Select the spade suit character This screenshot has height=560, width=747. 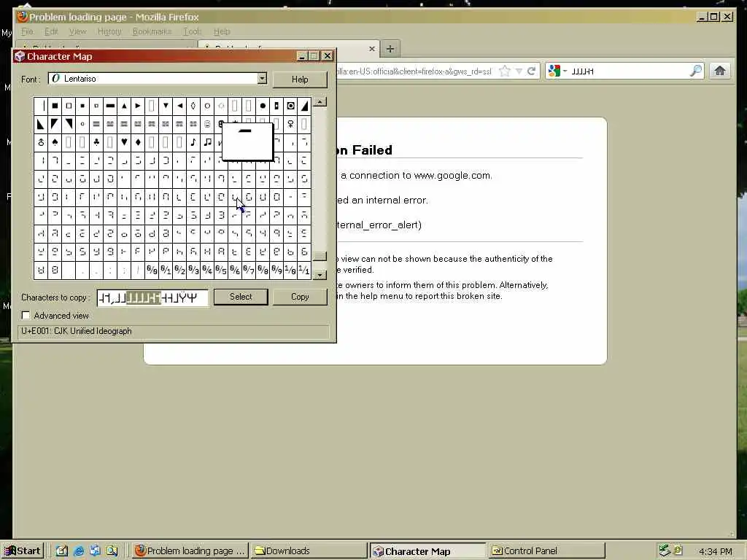click(x=55, y=142)
